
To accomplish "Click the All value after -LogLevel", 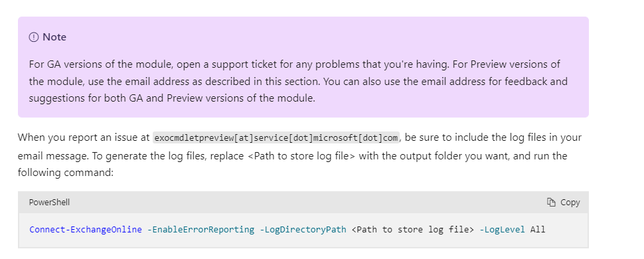I will [538, 229].
